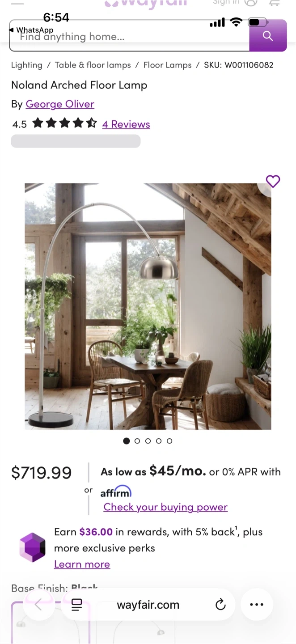Viewport: 296px width, 644px height.
Task: Save lamp with the heart icon
Action: (x=273, y=181)
